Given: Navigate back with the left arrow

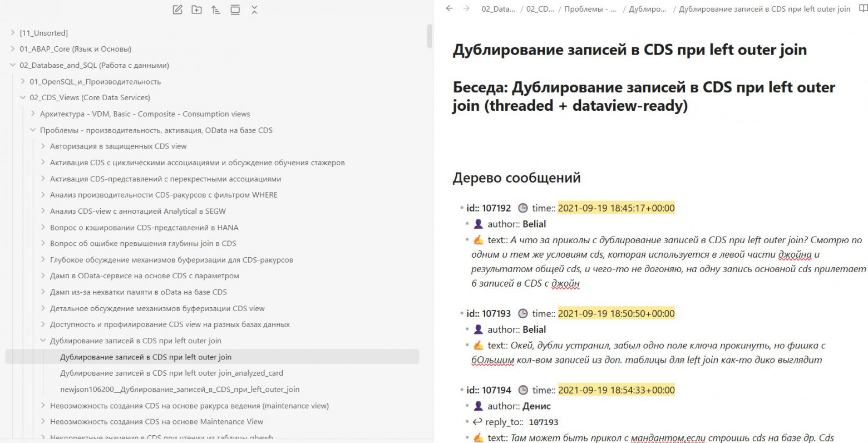Looking at the screenshot, I should pos(450,8).
